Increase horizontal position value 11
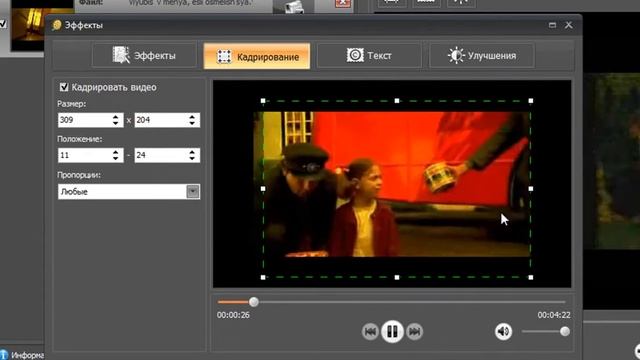The width and height of the screenshot is (640, 360). (116, 152)
